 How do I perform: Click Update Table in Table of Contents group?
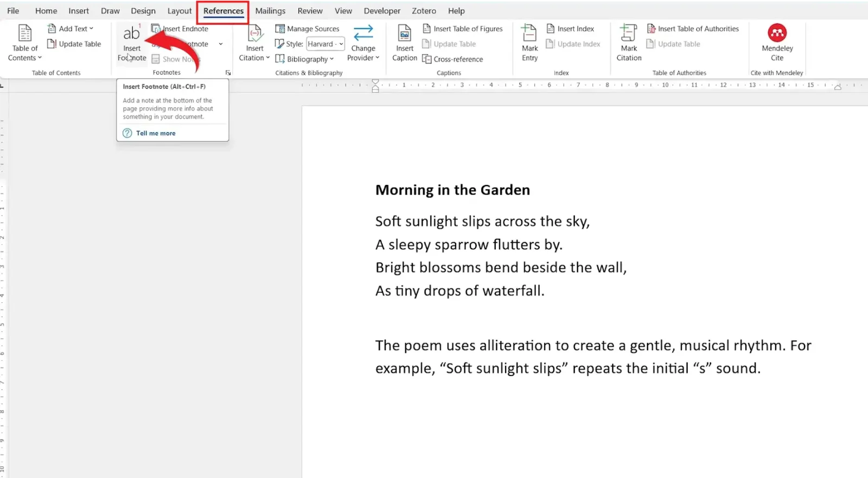[x=74, y=44]
